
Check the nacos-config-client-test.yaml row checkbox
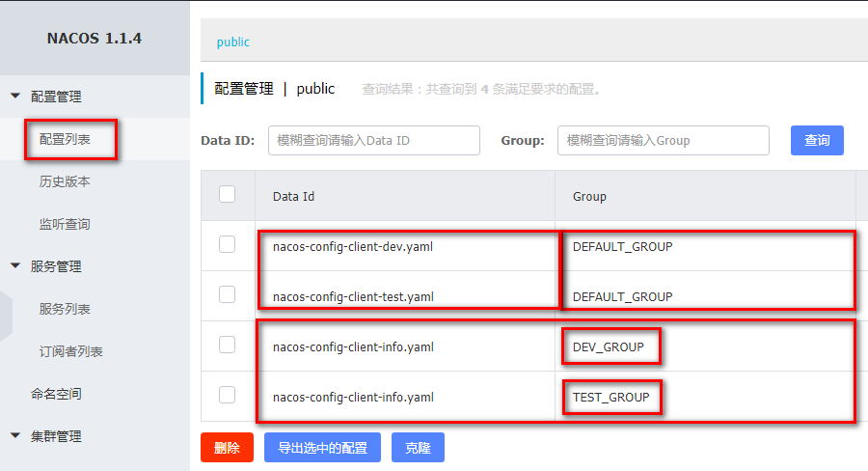click(x=227, y=294)
